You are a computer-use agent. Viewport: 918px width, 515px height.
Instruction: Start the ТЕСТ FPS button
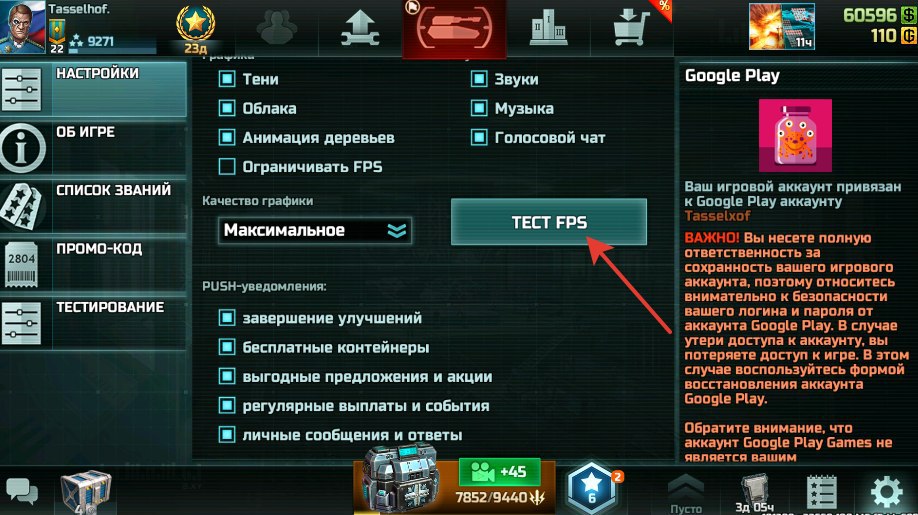pyautogui.click(x=549, y=222)
